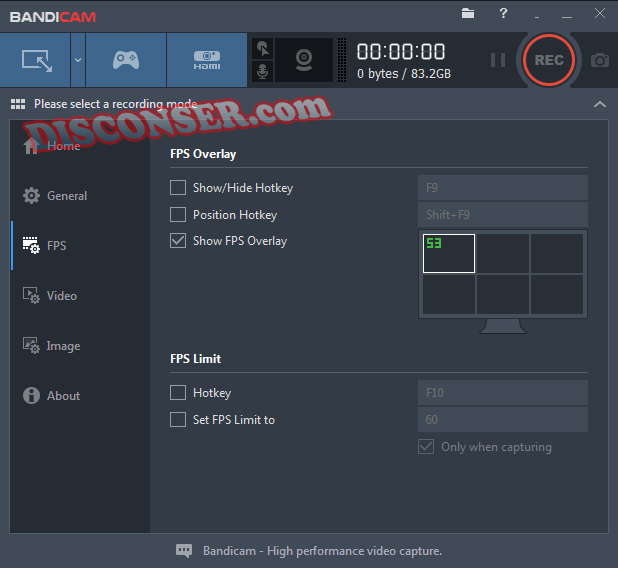Toggle mouse cursor effects icon
Screen dimensions: 618x568
pos(262,49)
